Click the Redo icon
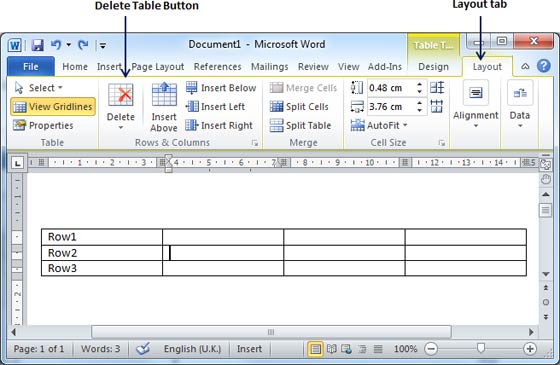The image size is (560, 365). (x=83, y=45)
